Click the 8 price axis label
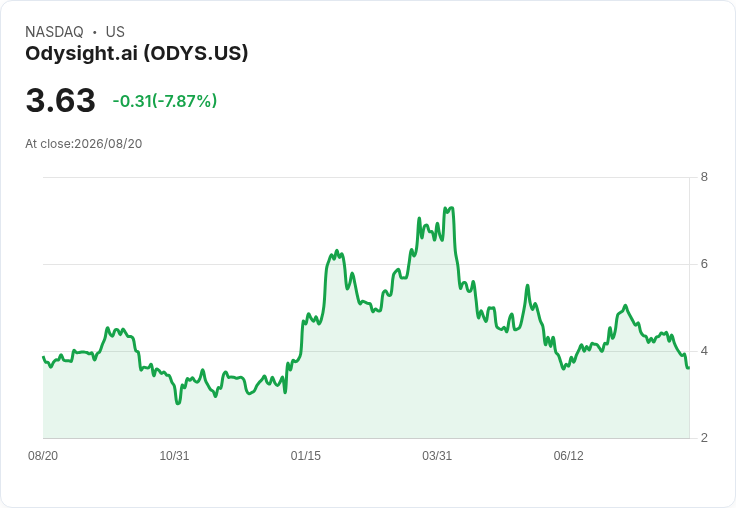736x508 pixels. (x=704, y=177)
